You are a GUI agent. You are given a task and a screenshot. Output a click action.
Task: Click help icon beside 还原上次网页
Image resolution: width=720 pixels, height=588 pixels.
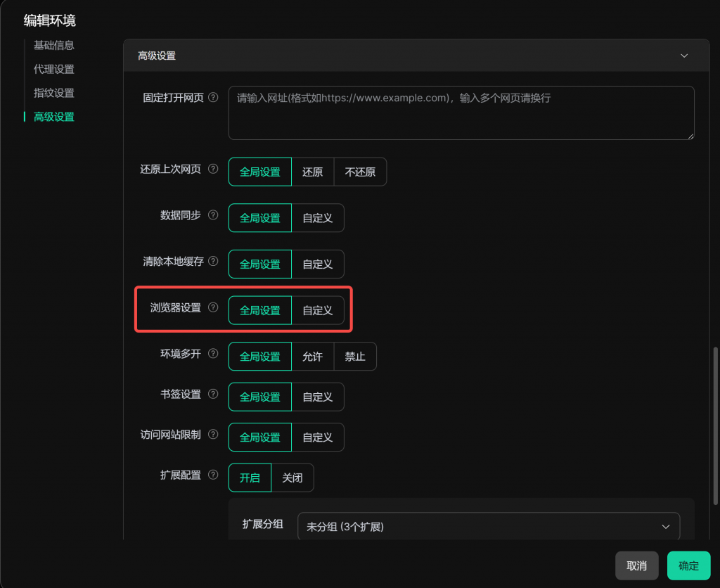(214, 170)
